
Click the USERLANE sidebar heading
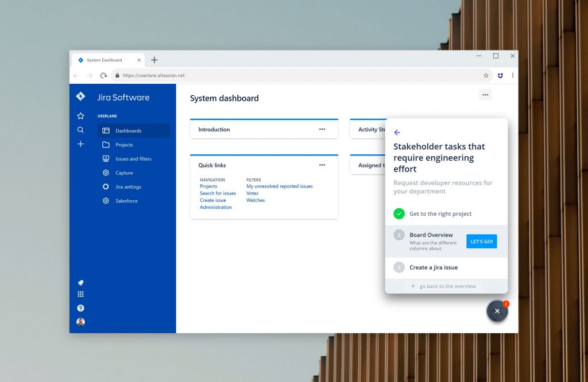tap(107, 116)
